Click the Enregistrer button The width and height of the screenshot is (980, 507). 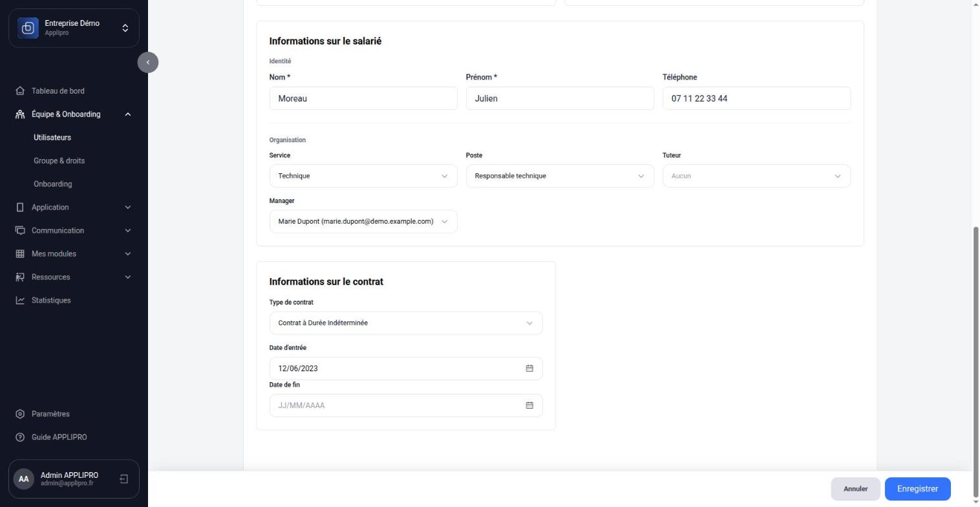click(x=917, y=489)
